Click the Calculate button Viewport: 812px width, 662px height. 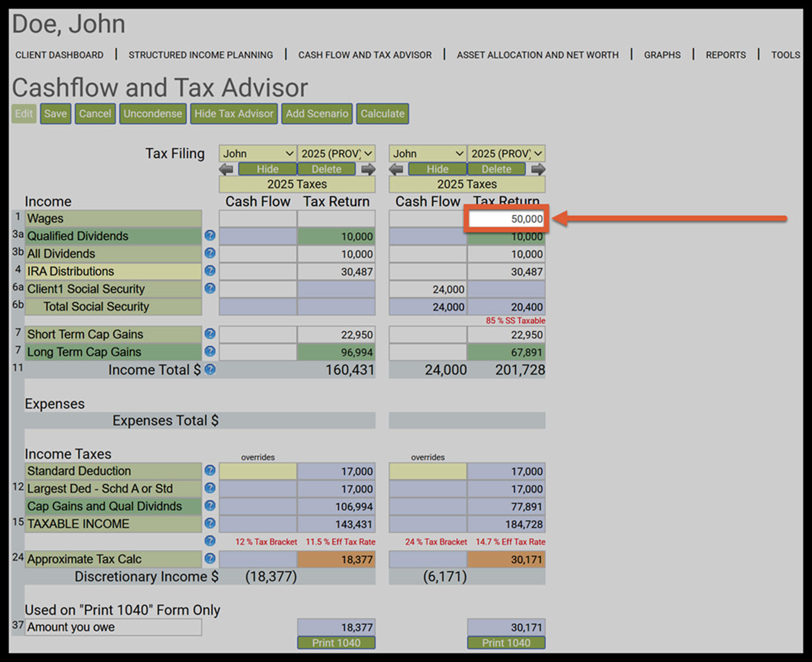point(383,114)
